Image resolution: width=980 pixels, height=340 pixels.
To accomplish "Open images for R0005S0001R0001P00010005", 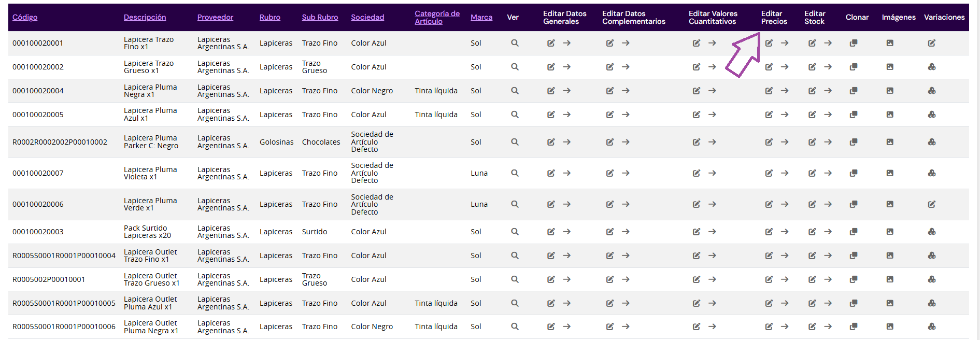I will pyautogui.click(x=890, y=303).
